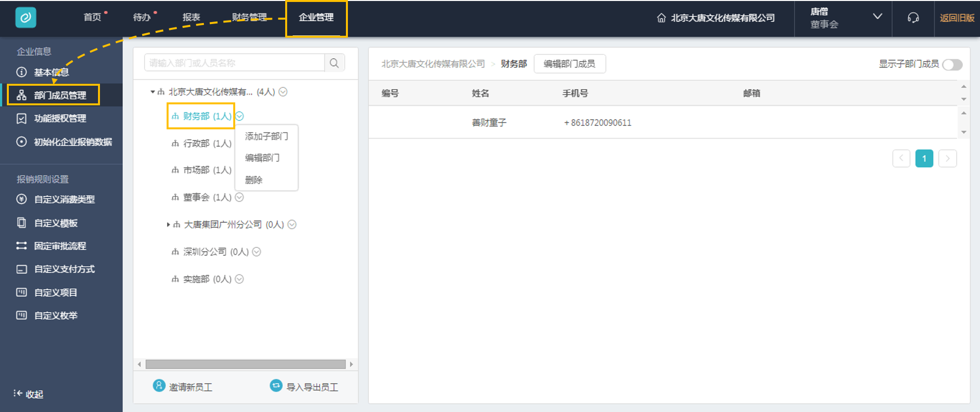The image size is (980, 412).
Task: Click 导入导出员工 transfer icon
Action: coord(276,386)
